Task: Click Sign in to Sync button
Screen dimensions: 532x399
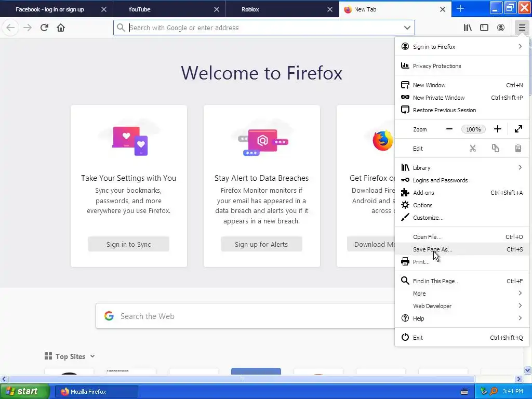Action: tap(128, 244)
